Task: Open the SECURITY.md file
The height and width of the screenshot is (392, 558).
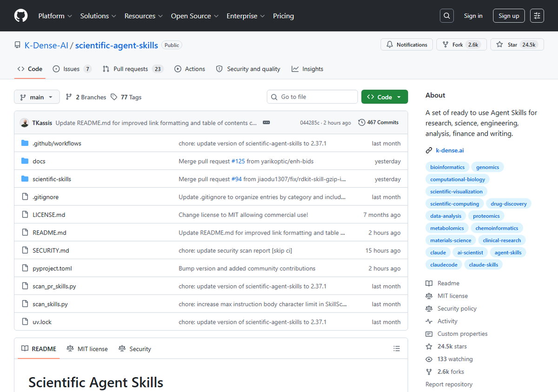Action: (51, 250)
